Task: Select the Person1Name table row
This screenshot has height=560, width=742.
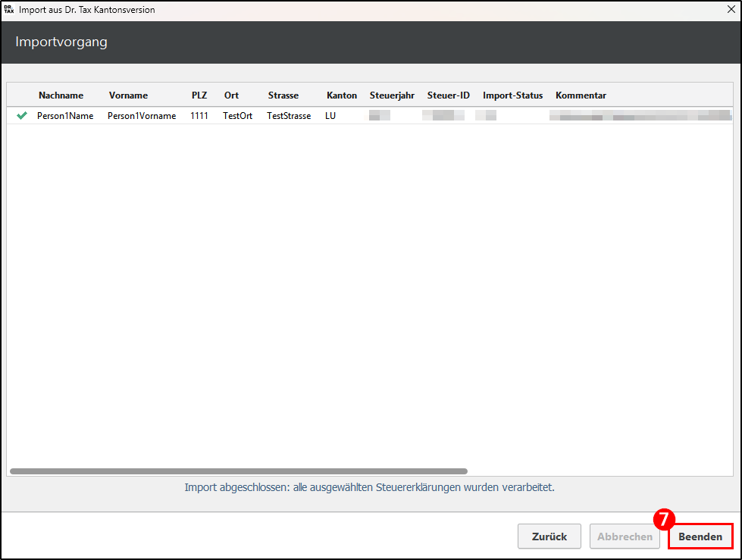Action: click(65, 116)
